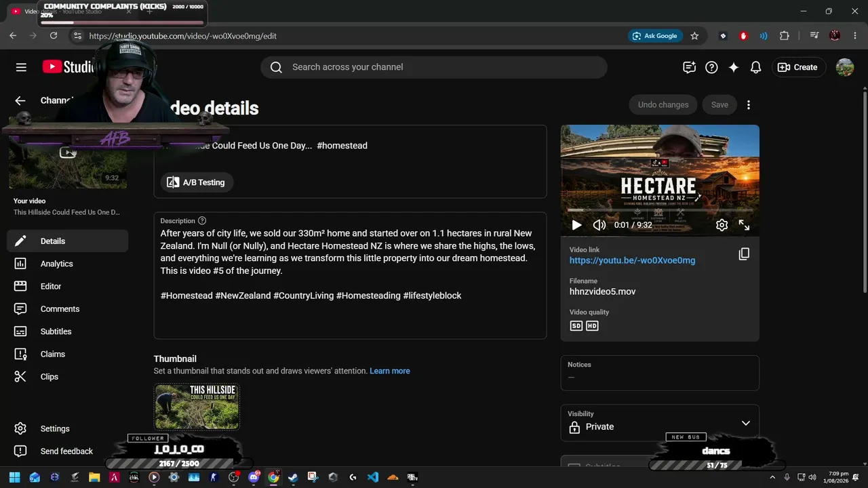Open the Chrome extensions puzzle icon
The height and width of the screenshot is (488, 868).
[x=785, y=36]
